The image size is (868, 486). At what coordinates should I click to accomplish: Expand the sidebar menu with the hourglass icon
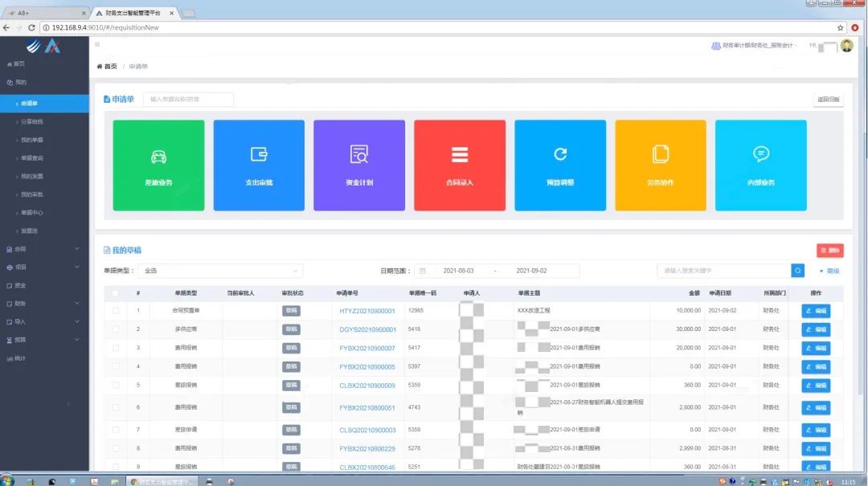[x=44, y=340]
